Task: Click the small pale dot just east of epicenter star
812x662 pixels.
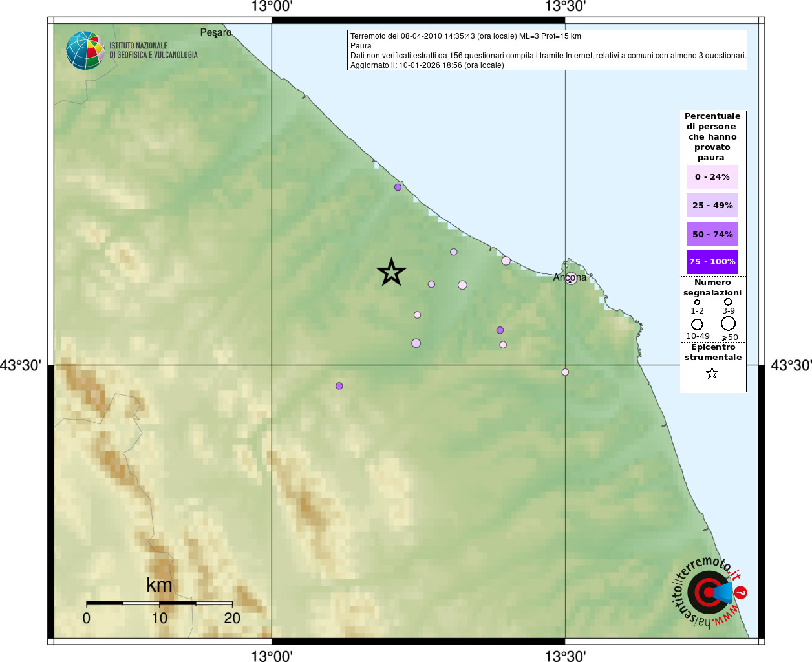Action: 431,284
